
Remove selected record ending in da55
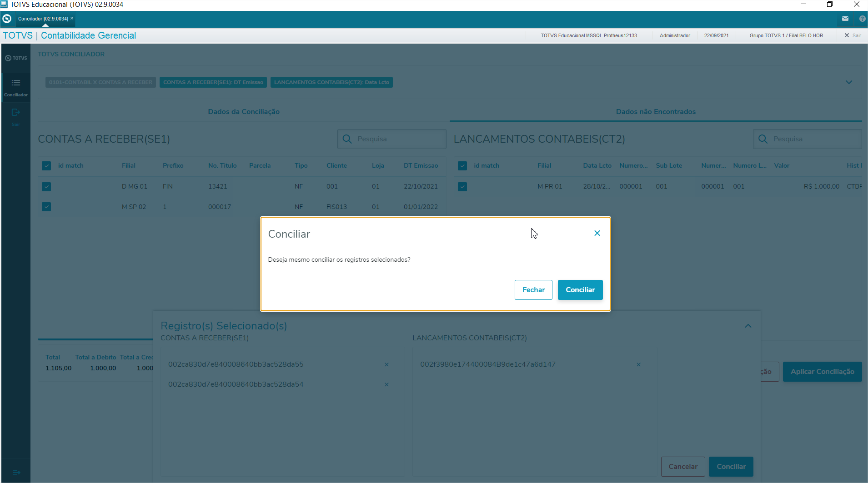coord(386,364)
